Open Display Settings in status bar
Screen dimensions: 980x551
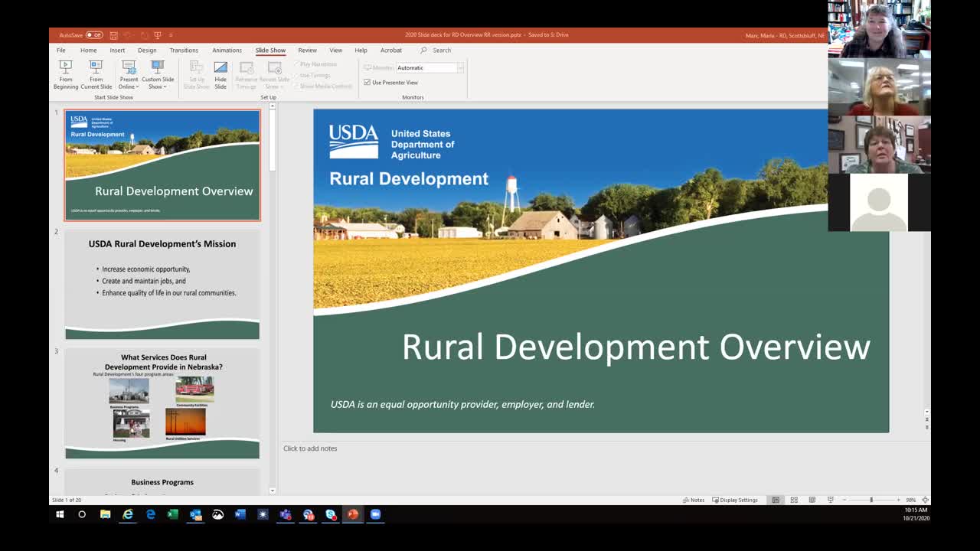735,500
